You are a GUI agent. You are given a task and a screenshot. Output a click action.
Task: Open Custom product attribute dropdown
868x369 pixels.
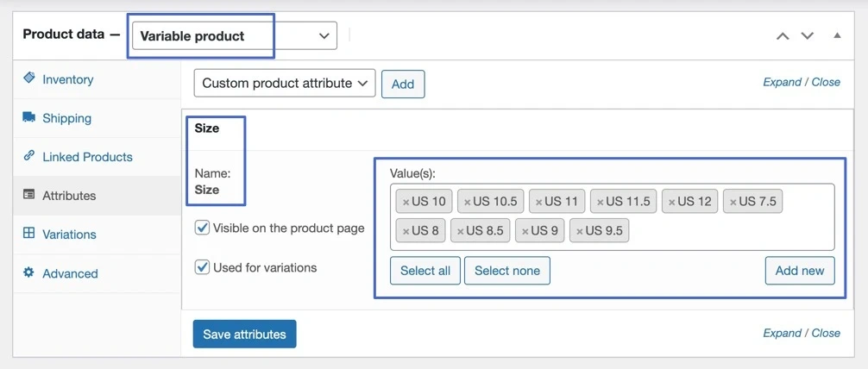tap(285, 84)
